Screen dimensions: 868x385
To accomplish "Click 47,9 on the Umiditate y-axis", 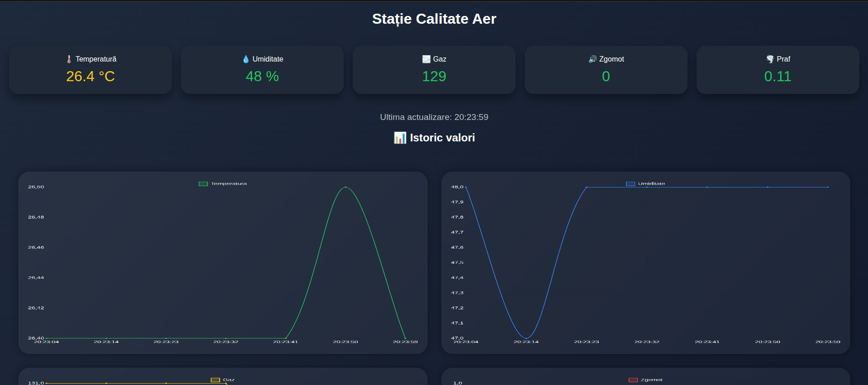I will [457, 202].
